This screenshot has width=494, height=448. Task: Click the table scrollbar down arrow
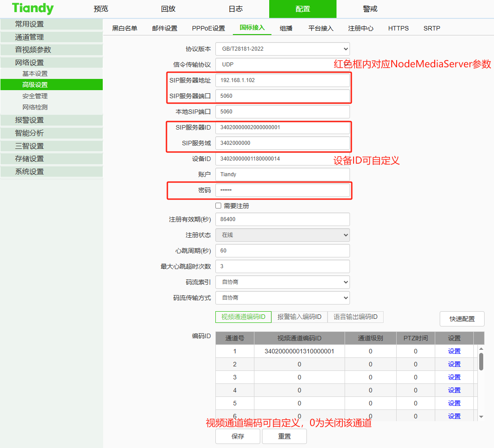click(x=481, y=417)
